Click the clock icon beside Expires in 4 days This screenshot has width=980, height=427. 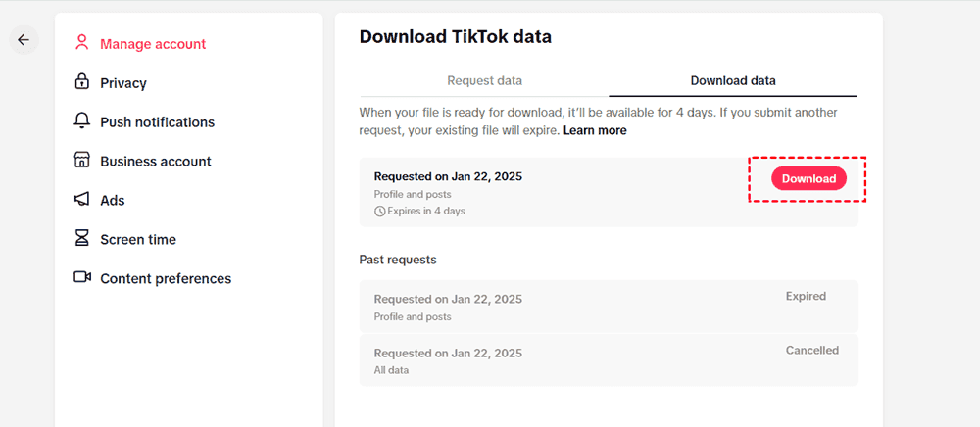[x=379, y=212]
